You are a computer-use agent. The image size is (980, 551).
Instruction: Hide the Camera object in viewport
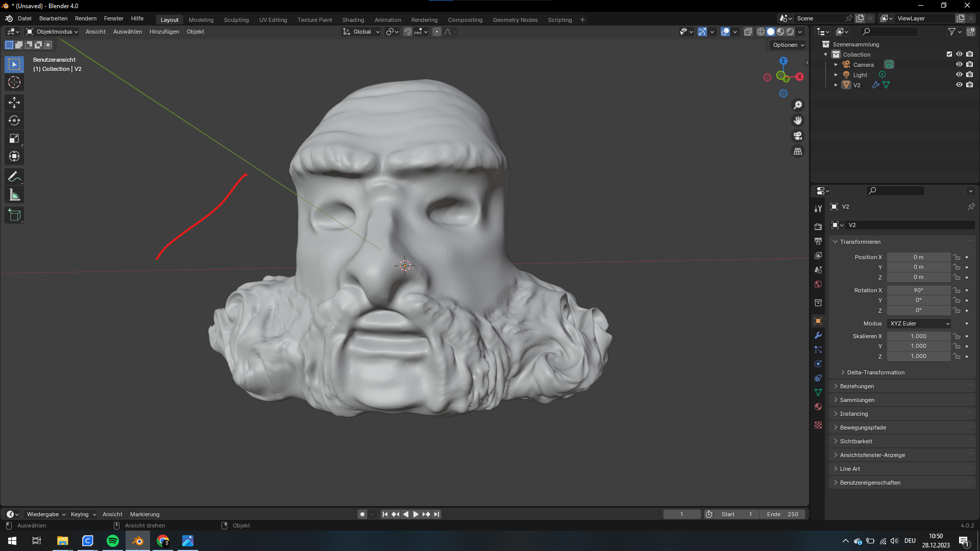[x=959, y=65]
